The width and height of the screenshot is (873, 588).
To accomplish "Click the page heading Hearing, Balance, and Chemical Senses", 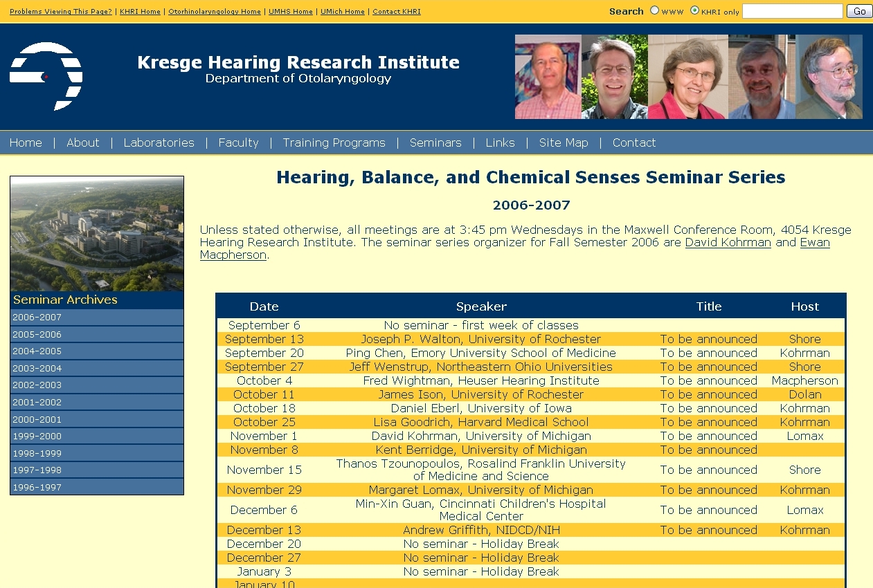I will coord(531,177).
